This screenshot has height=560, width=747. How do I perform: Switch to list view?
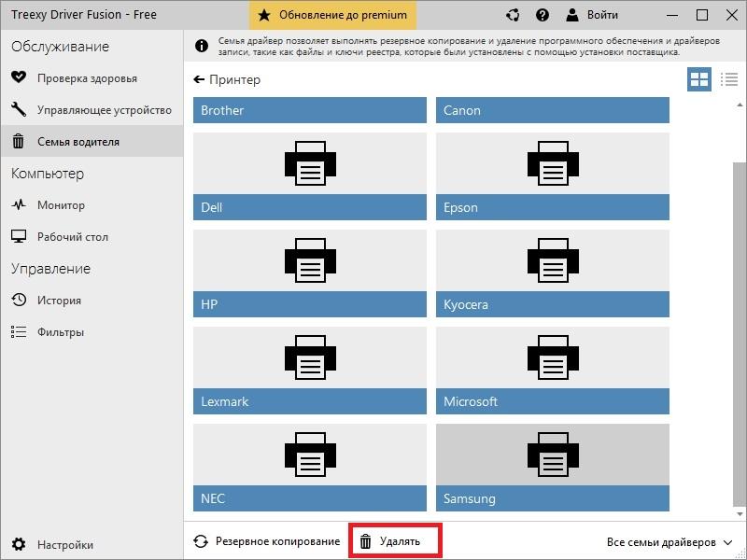(x=730, y=79)
